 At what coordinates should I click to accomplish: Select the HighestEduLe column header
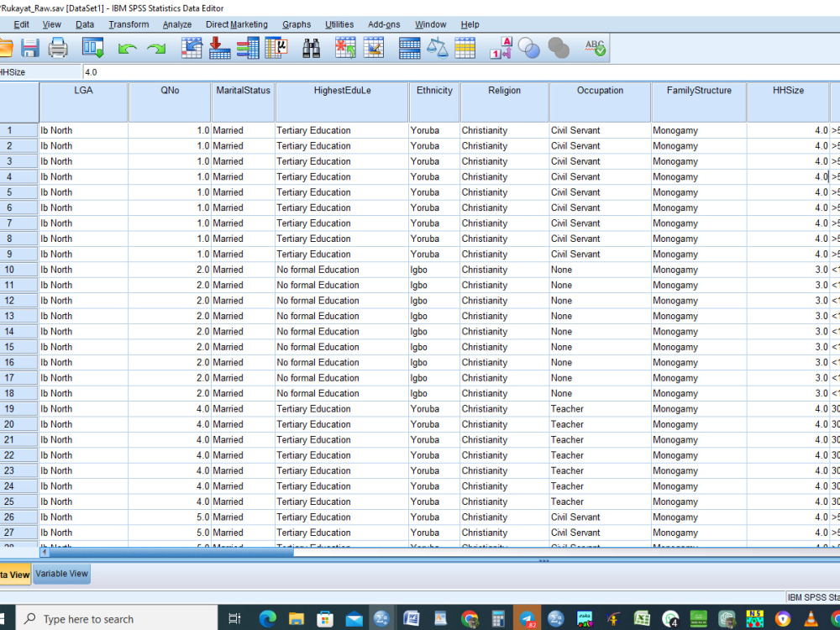tap(342, 102)
